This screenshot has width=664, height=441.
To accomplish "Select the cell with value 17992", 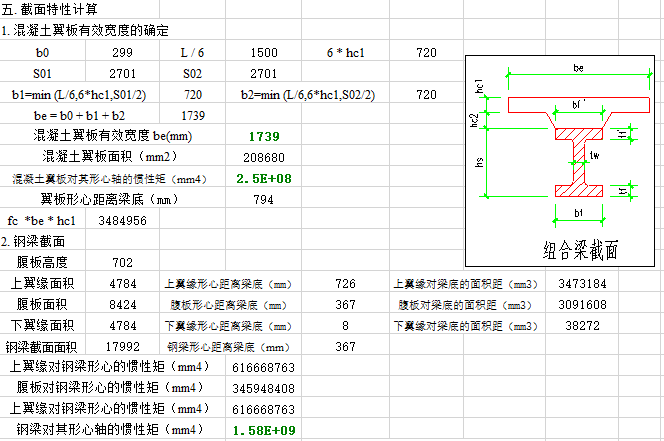I will coord(122,347).
